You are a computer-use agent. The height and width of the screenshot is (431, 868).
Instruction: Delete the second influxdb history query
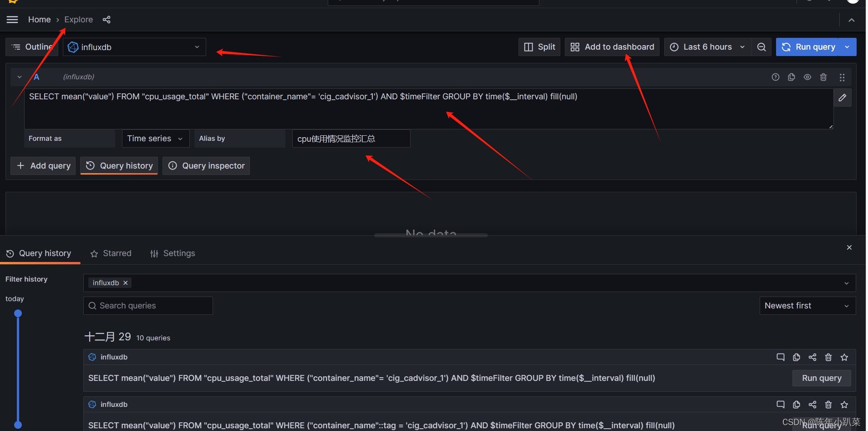click(x=828, y=405)
